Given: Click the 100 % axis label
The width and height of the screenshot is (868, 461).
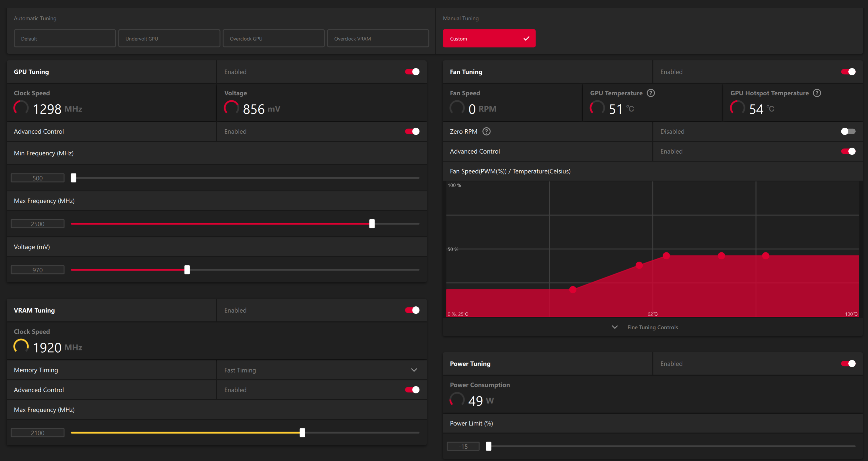Looking at the screenshot, I should coord(454,185).
